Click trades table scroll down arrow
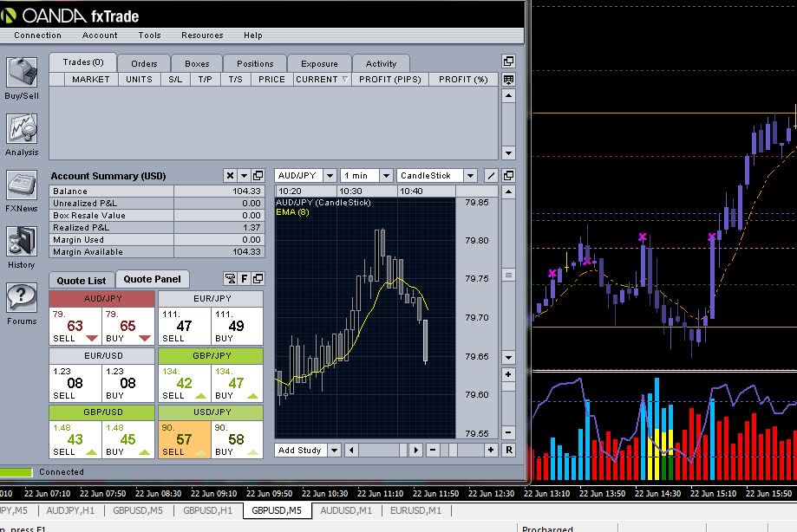The image size is (797, 532). 508,152
